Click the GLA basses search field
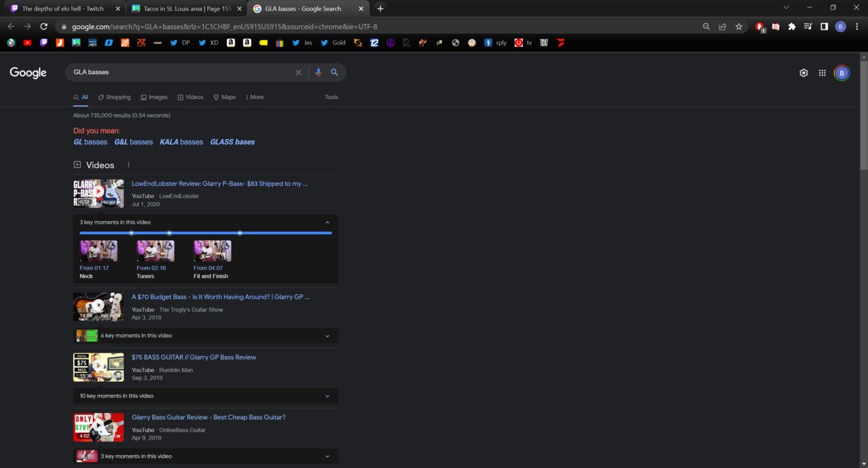The image size is (868, 468). [x=180, y=73]
